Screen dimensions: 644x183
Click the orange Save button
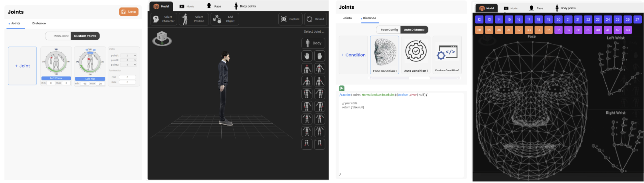[128, 12]
